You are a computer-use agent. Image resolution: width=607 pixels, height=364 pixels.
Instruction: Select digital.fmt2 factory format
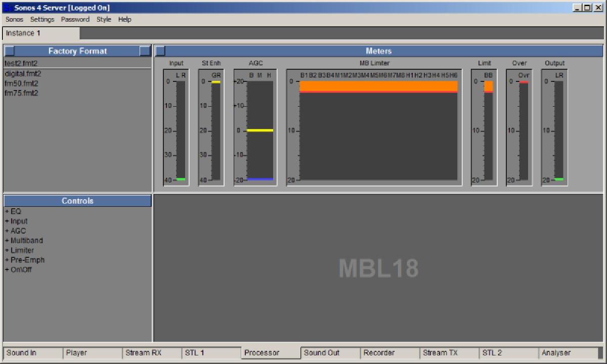tap(23, 74)
